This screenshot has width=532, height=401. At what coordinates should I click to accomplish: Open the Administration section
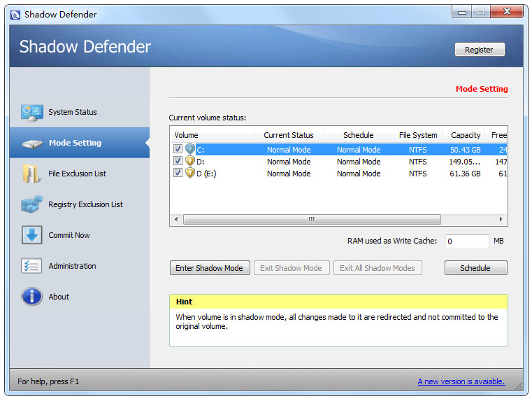pos(72,266)
